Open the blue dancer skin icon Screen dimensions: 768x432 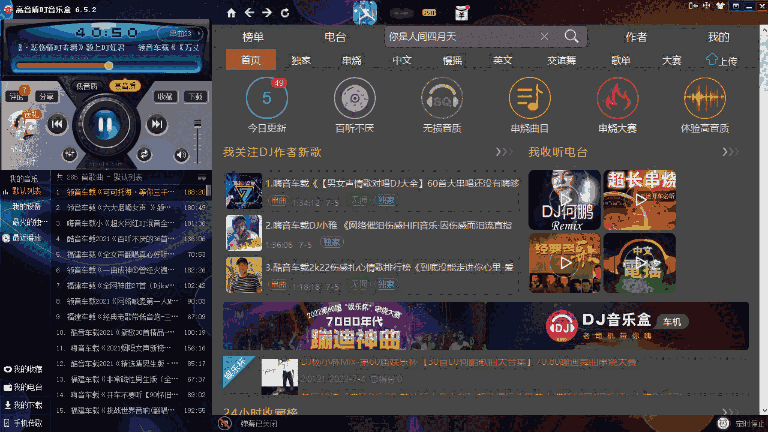pos(365,13)
